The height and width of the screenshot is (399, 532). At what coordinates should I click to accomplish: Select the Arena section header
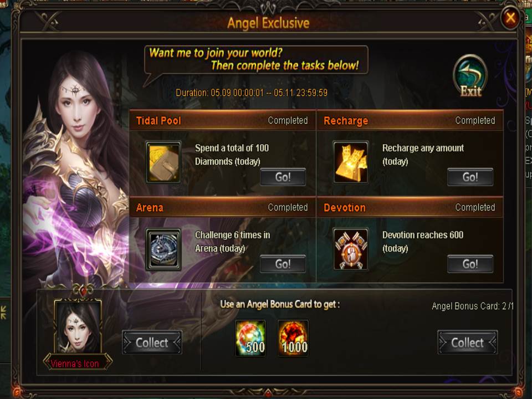(x=223, y=207)
